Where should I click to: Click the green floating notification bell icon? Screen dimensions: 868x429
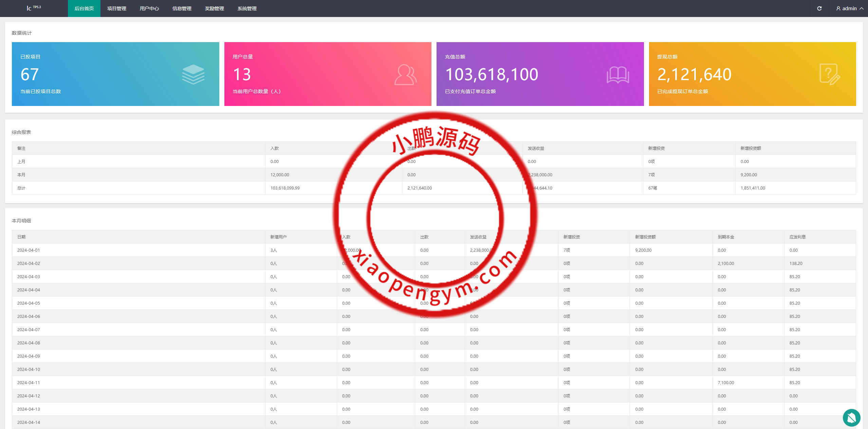(x=851, y=417)
